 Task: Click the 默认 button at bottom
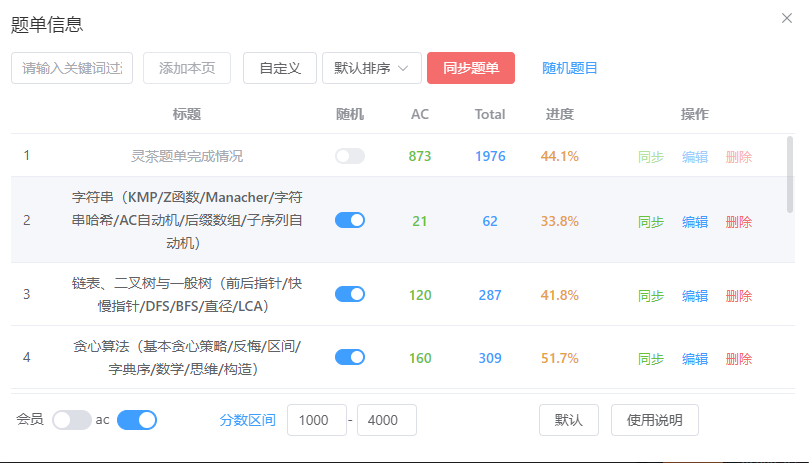click(568, 420)
